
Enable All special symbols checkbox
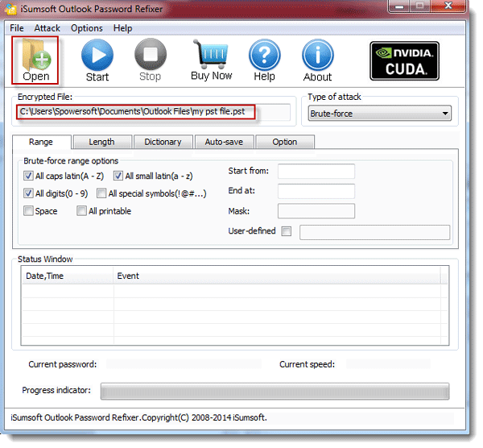101,193
